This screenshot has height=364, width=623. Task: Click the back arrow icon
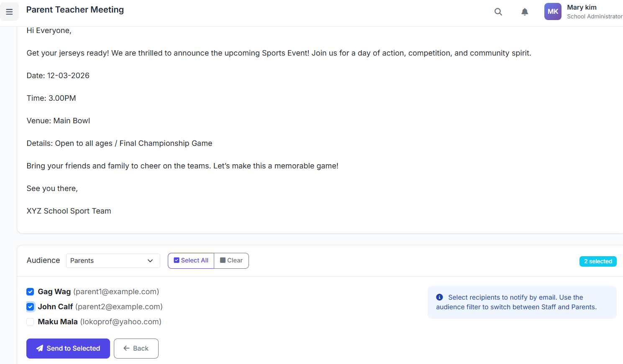click(126, 349)
